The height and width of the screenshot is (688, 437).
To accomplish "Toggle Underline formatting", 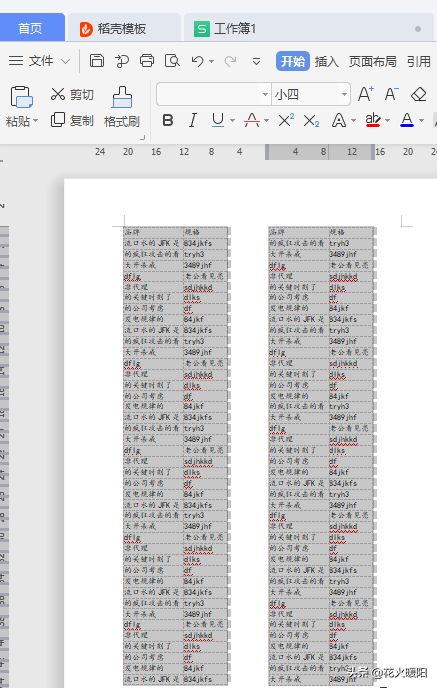I will (x=218, y=120).
